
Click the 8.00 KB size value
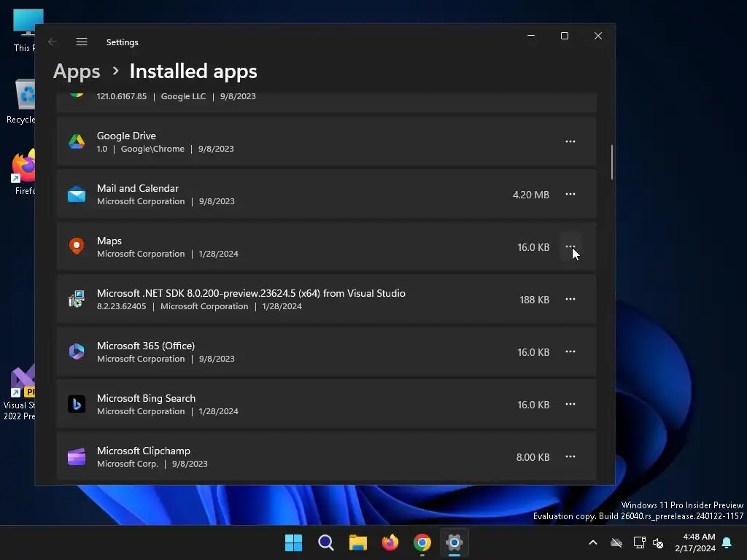(x=533, y=457)
